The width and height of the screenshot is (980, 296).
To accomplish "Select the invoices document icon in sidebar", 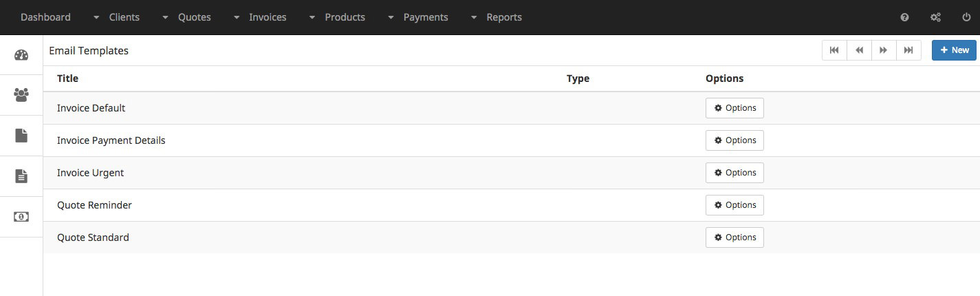I will pos(21,176).
